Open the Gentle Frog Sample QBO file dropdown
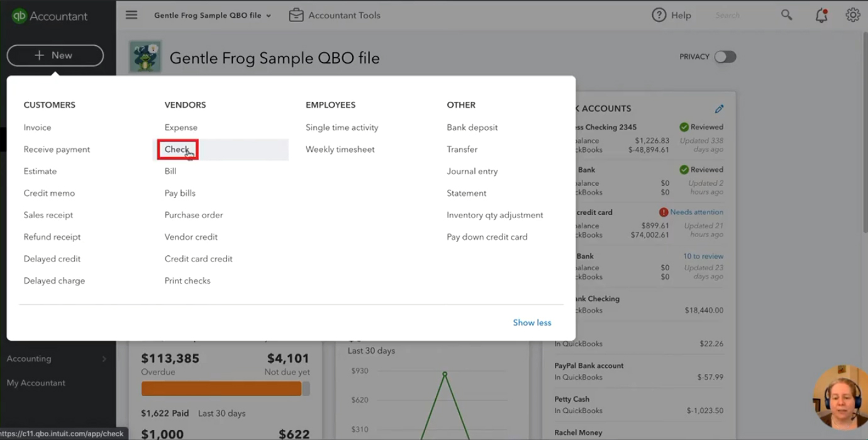868x440 pixels. 213,15
